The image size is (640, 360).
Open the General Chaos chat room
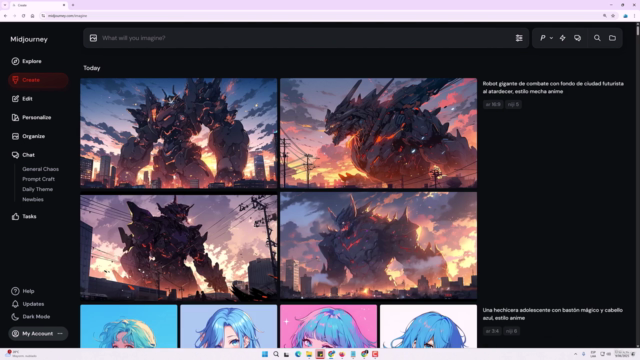click(40, 169)
